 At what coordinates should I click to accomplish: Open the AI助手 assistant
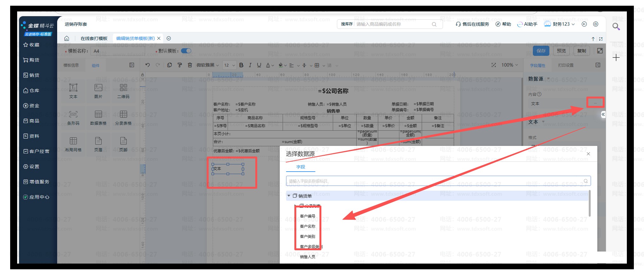(527, 24)
